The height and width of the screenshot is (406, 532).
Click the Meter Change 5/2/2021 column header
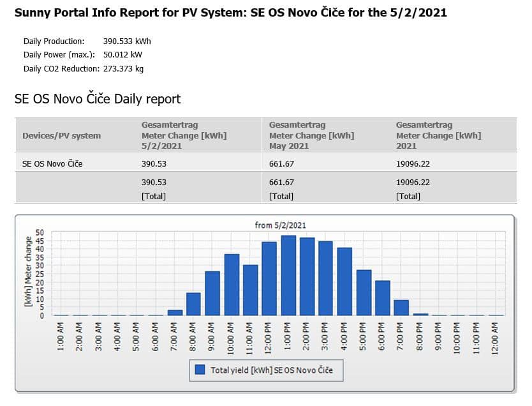click(184, 135)
